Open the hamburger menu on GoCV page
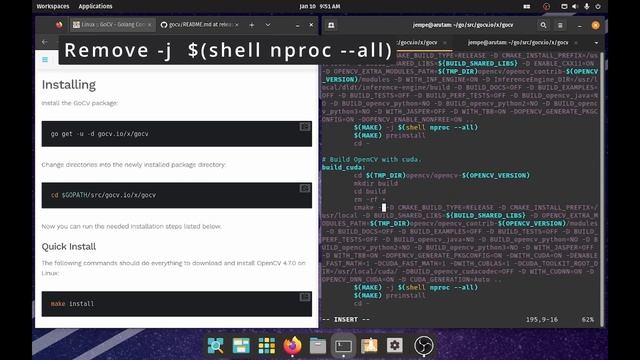640x360 pixels. point(45,60)
